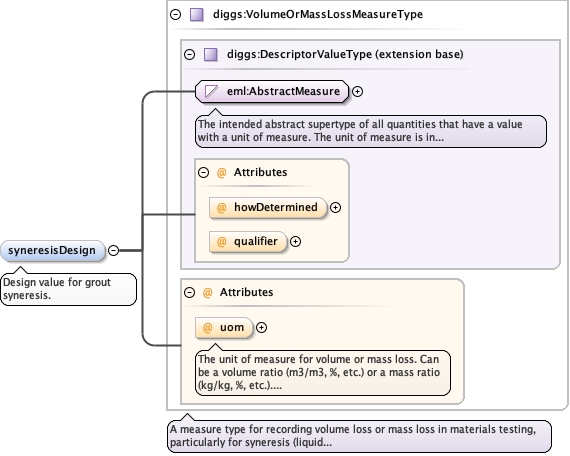Click the @ icon beside lower Attributes header
570x456 pixels.
pyautogui.click(x=207, y=292)
